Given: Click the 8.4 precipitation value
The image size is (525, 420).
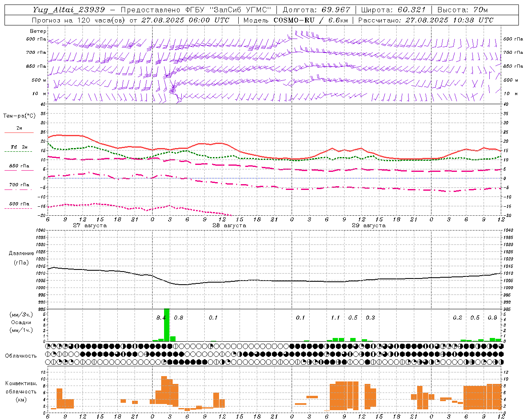Looking at the screenshot, I should click(161, 318).
